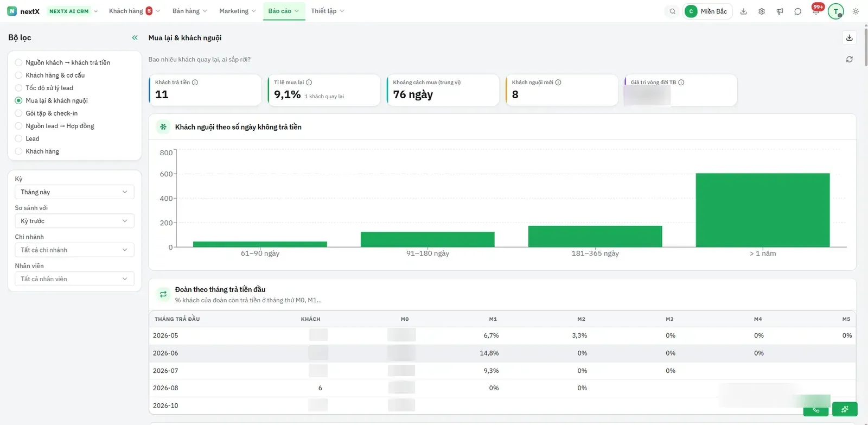Image resolution: width=868 pixels, height=425 pixels.
Task: Click the 2026-06 cohort row label
Action: click(165, 353)
